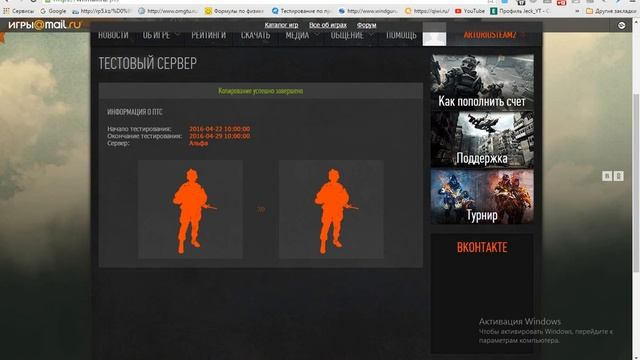Open the Все об играх link
Screen dimensions: 640x360
click(328, 25)
